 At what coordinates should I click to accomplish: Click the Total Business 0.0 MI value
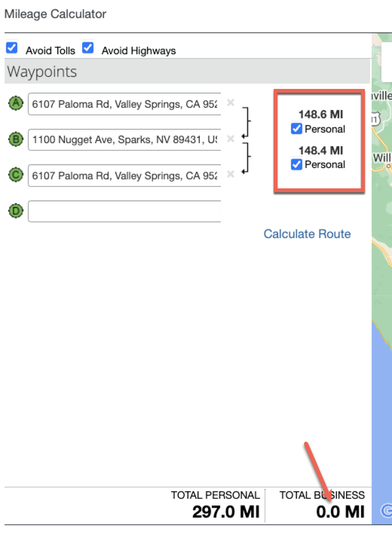(x=340, y=512)
